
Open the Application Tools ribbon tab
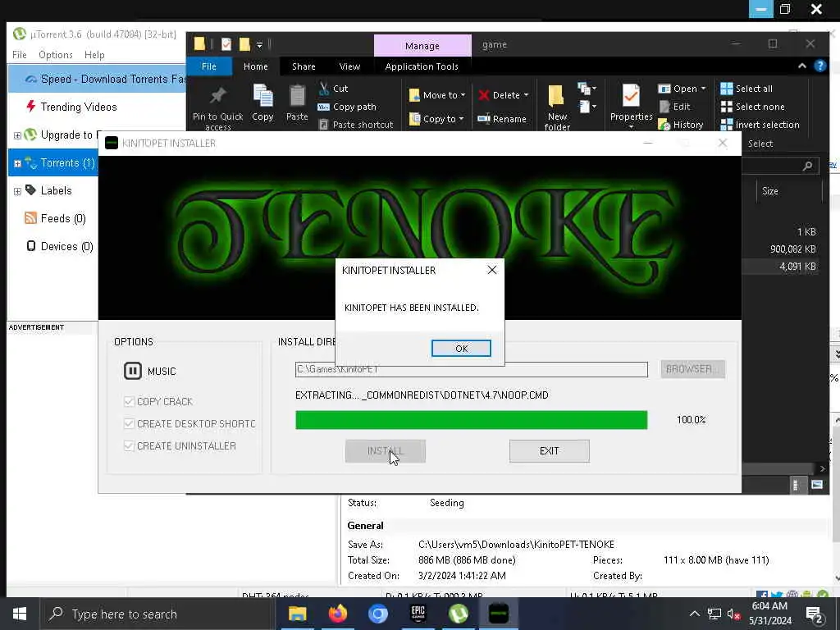tap(422, 66)
